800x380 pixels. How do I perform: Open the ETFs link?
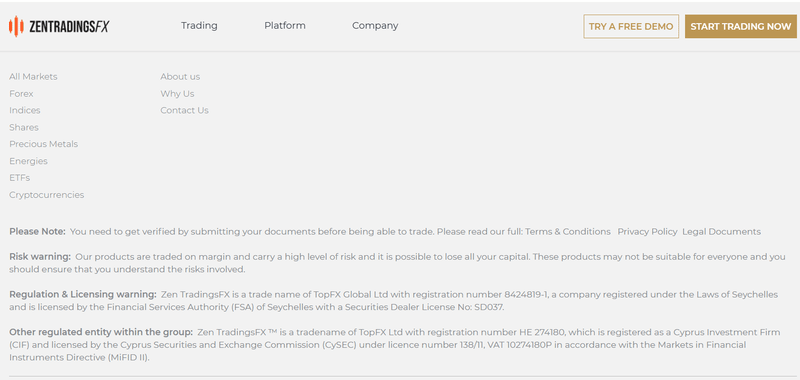19,178
